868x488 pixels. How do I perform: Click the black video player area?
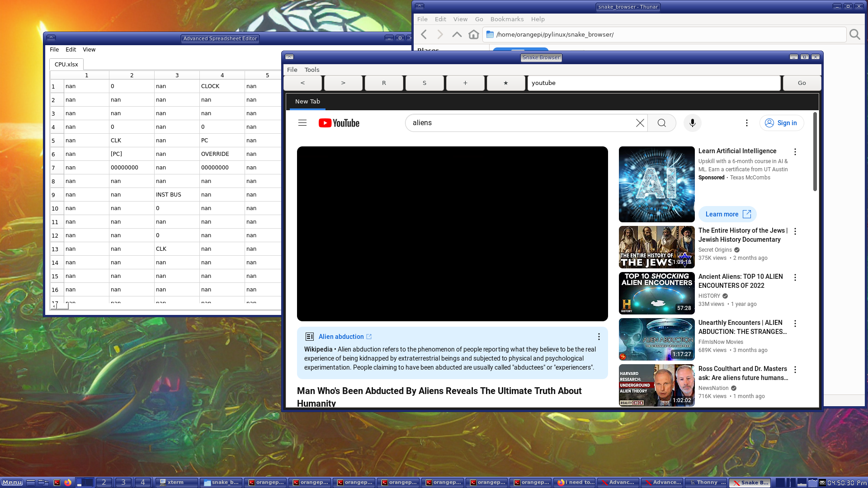click(452, 234)
